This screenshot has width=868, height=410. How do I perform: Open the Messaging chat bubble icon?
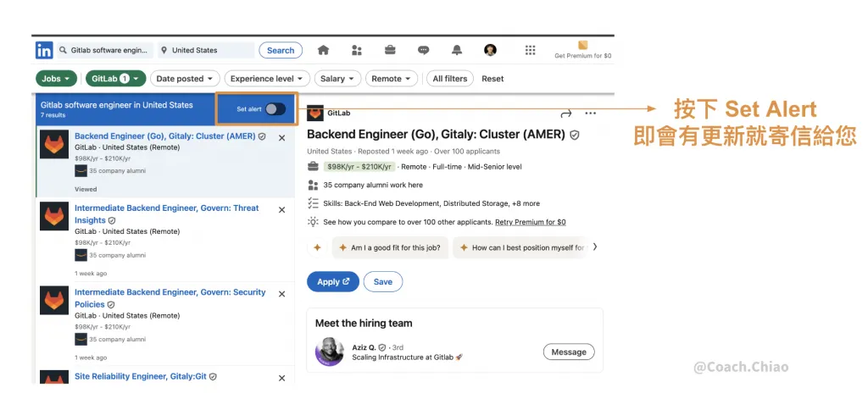(x=423, y=50)
